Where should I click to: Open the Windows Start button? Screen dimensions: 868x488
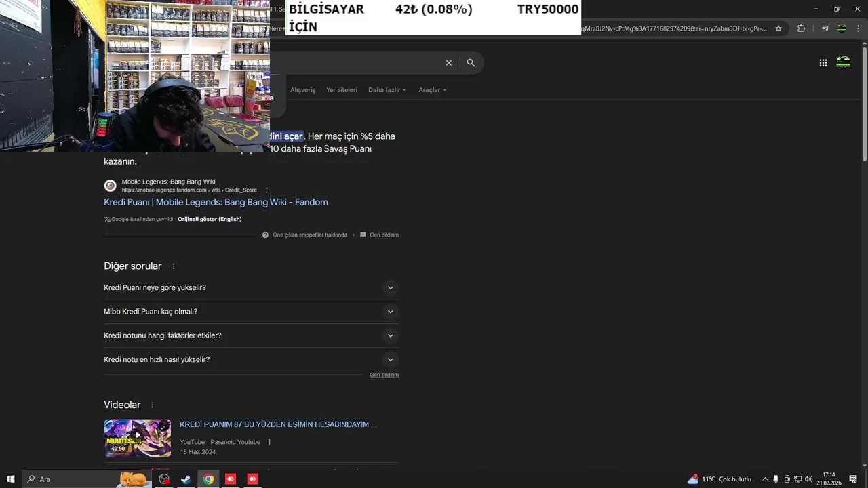[11, 479]
